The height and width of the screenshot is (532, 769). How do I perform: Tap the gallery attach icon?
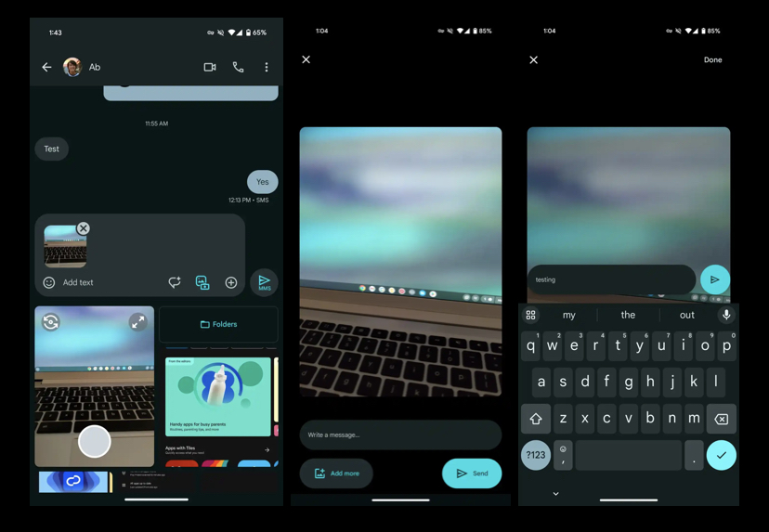202,282
